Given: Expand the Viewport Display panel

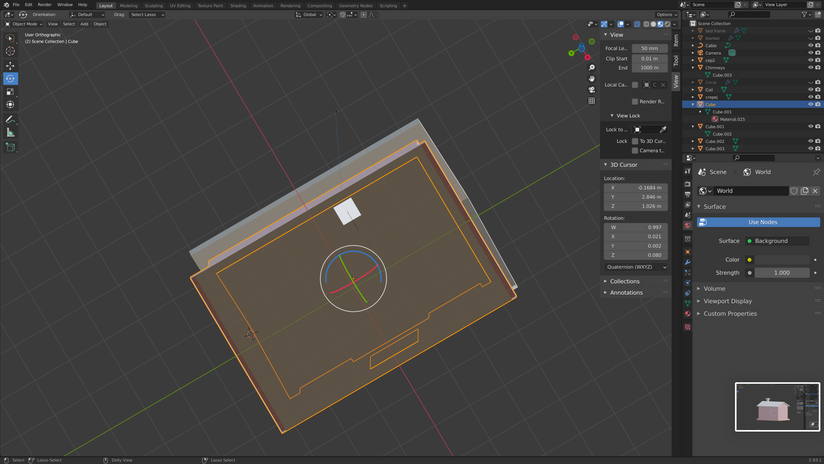Looking at the screenshot, I should click(x=727, y=301).
